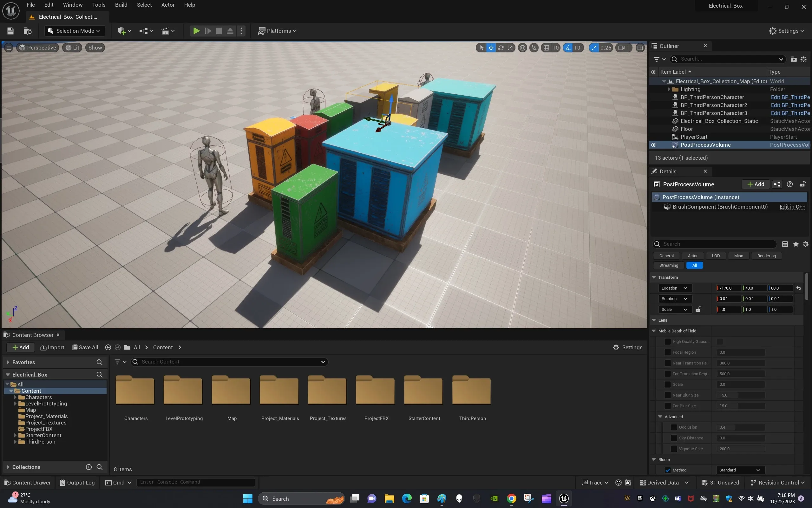
Task: Click the Import button in Content Browser
Action: tap(52, 347)
